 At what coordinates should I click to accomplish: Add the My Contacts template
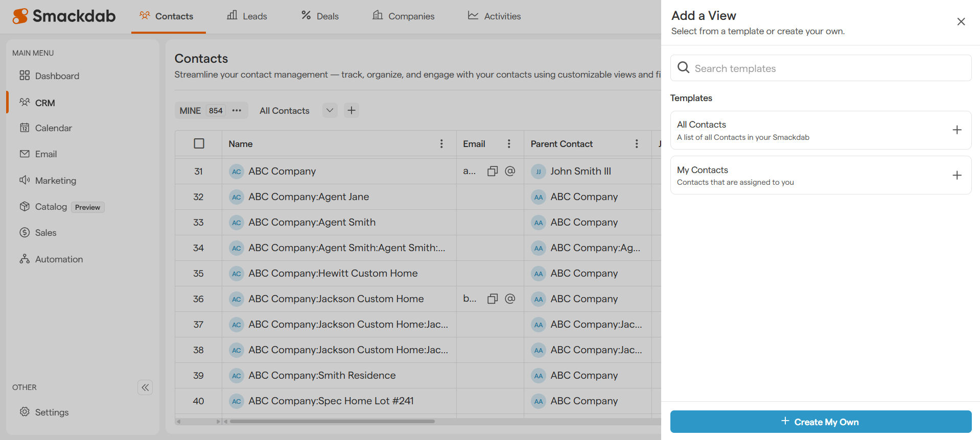(956, 176)
